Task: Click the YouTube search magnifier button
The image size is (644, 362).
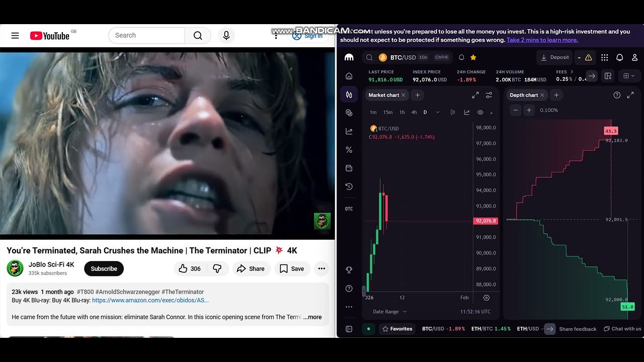Action: pos(198,36)
